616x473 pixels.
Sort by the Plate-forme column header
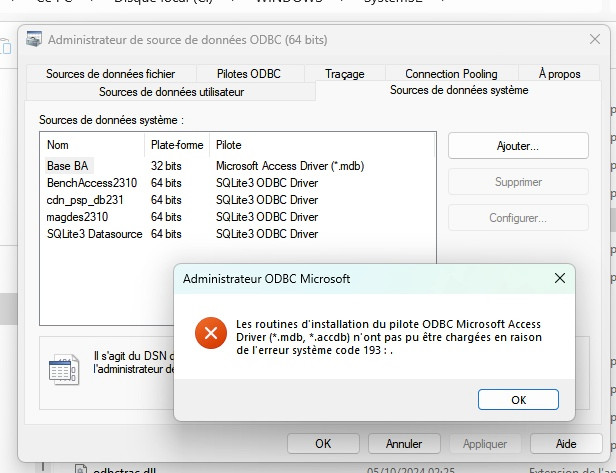click(x=177, y=145)
